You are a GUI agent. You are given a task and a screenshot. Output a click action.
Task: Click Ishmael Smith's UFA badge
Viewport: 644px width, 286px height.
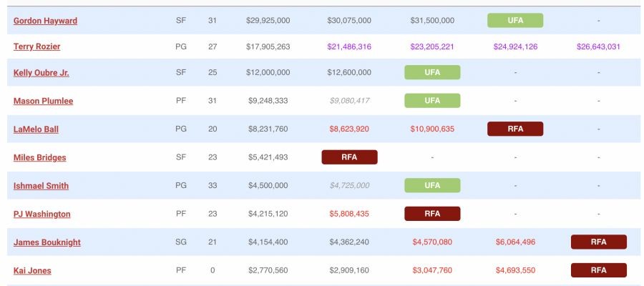click(x=432, y=185)
